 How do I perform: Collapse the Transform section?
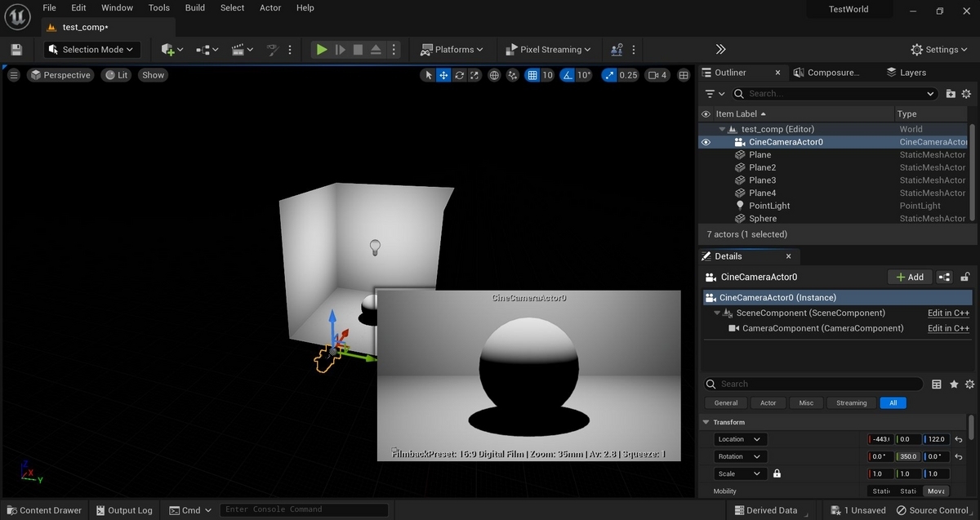click(x=706, y=422)
